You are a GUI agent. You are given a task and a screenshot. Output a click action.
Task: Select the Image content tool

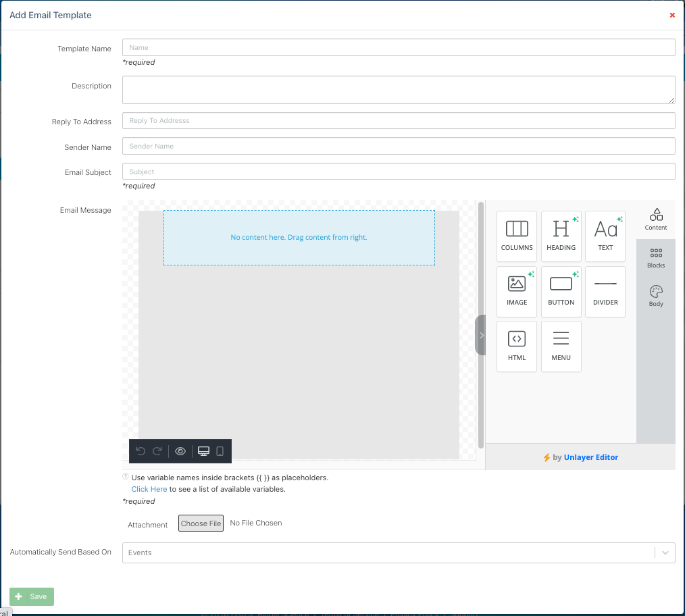(x=517, y=291)
